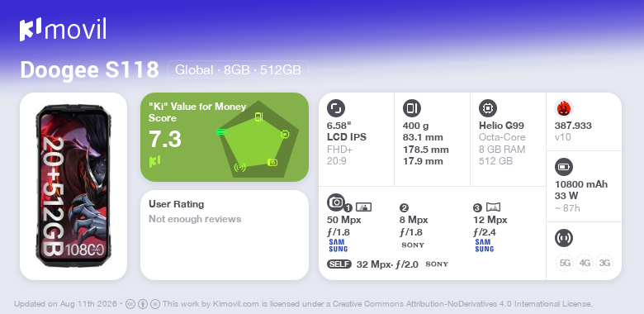644x314 pixels.
Task: Select the 3G network badge
Action: (604, 263)
